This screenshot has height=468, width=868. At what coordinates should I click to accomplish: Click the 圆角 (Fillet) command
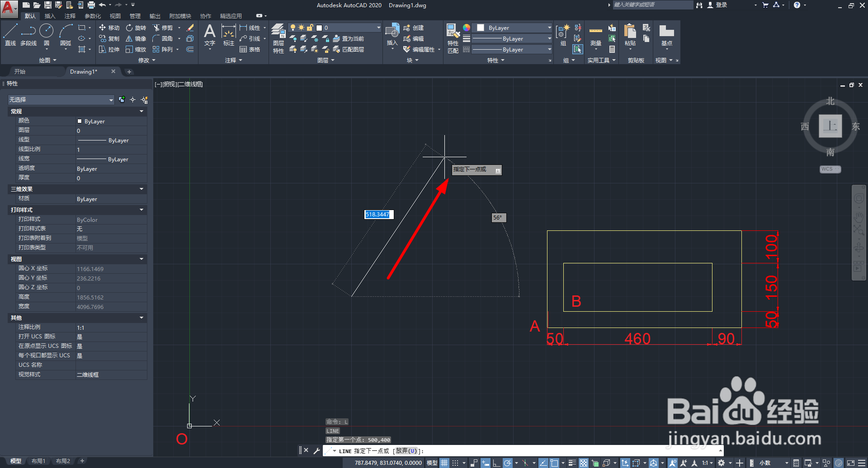pyautogui.click(x=163, y=38)
